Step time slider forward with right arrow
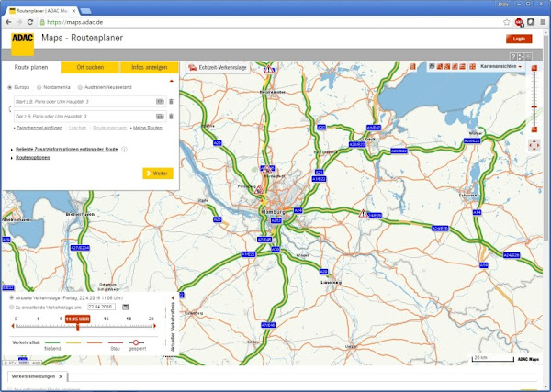Viewport: 551px width, 392px height. [x=154, y=326]
